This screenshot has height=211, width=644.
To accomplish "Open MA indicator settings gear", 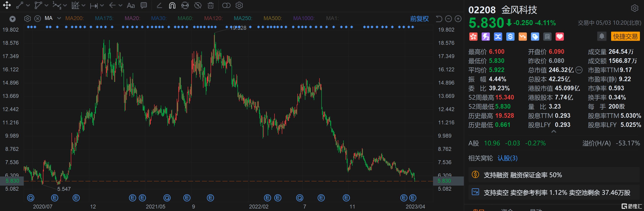I will [27, 19].
